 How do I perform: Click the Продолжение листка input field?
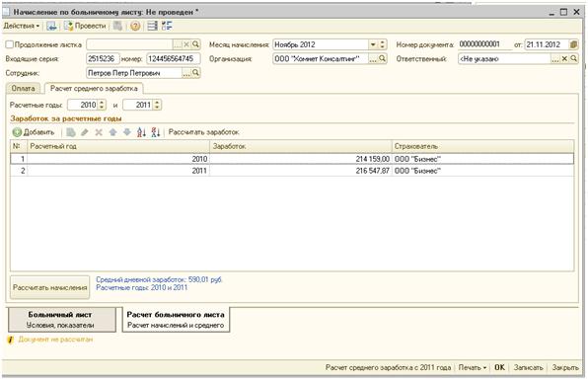pos(129,44)
